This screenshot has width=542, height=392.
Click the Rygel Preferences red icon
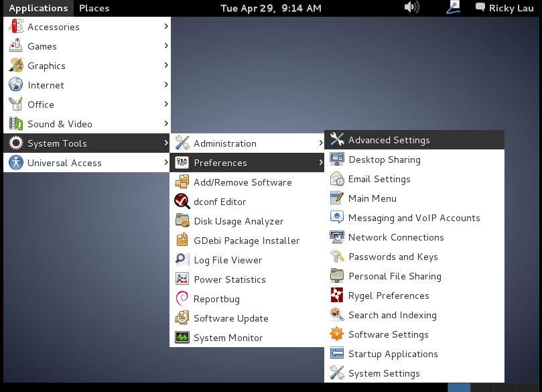[x=337, y=296]
